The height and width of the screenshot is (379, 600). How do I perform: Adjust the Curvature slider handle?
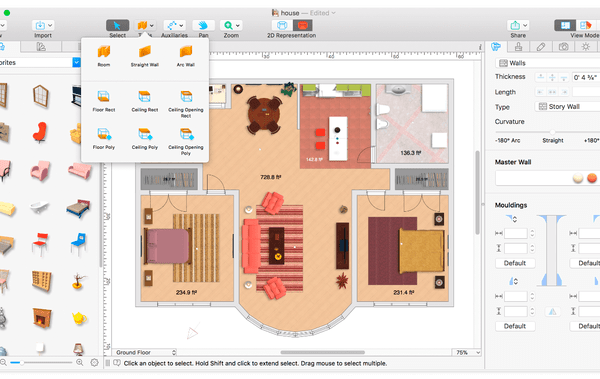[552, 132]
